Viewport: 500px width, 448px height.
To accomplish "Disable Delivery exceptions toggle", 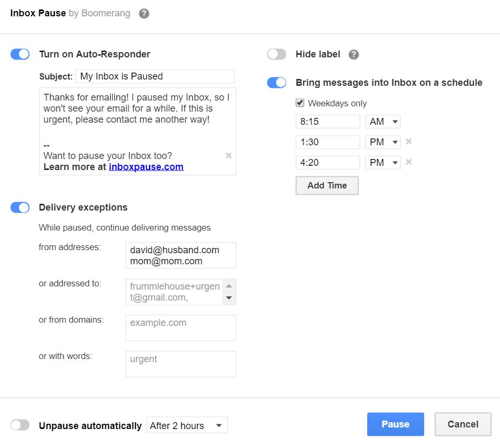I will tap(20, 207).
